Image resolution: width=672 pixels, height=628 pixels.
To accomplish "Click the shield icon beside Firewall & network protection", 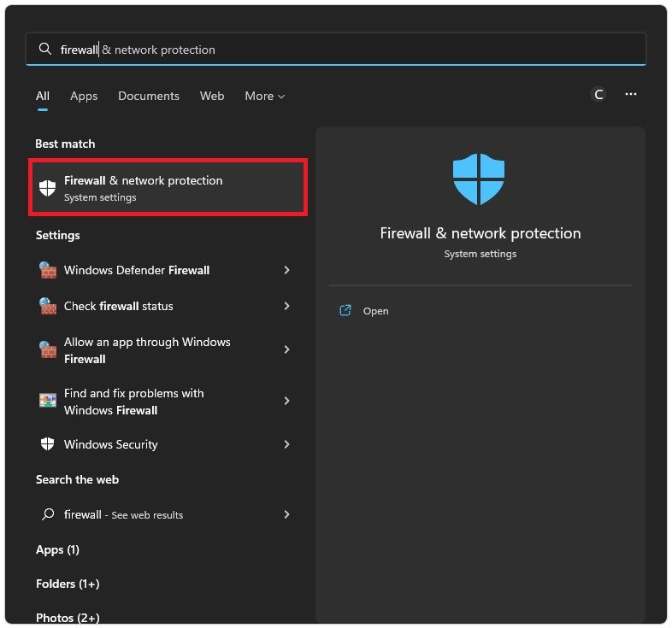I will (48, 188).
